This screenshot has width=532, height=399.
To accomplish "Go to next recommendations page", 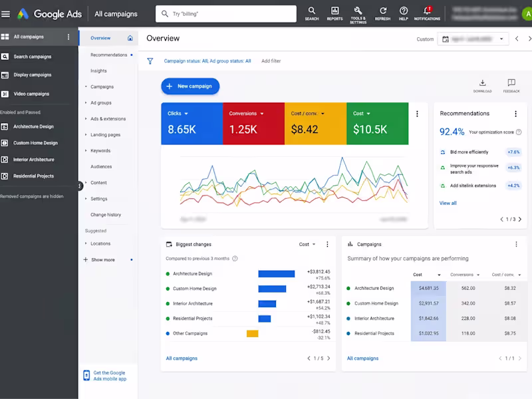I will pos(520,219).
